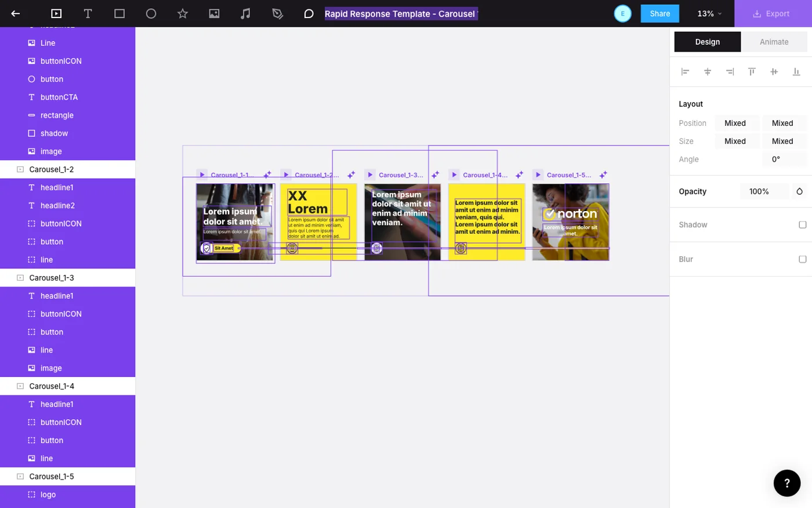Go back using the left arrow

(x=16, y=13)
